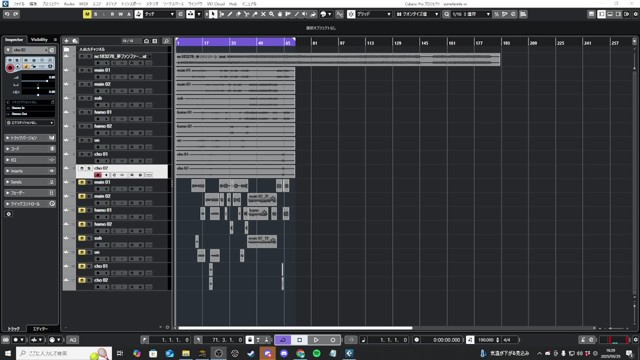Select the Eraser tool in toolbar

tap(238, 14)
